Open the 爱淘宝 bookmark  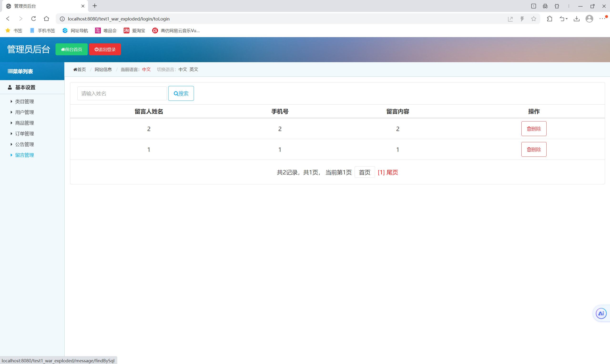(x=134, y=30)
